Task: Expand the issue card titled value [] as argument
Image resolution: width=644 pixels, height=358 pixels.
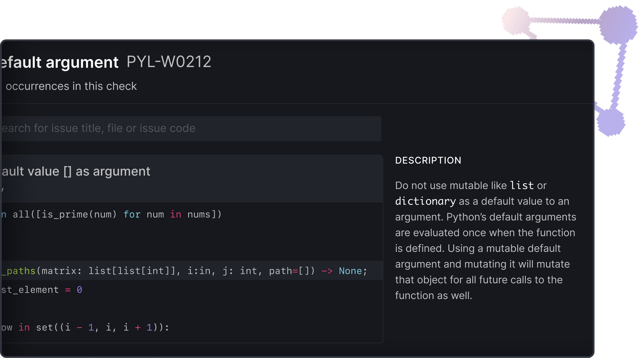Action: 76,171
